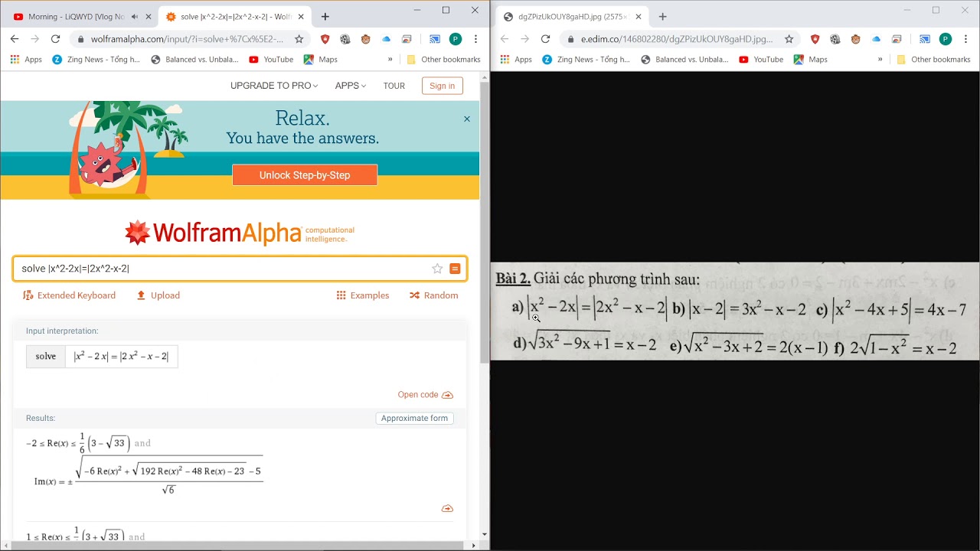Bookmark the image page in right window
Image resolution: width=980 pixels, height=551 pixels.
pos(789,39)
